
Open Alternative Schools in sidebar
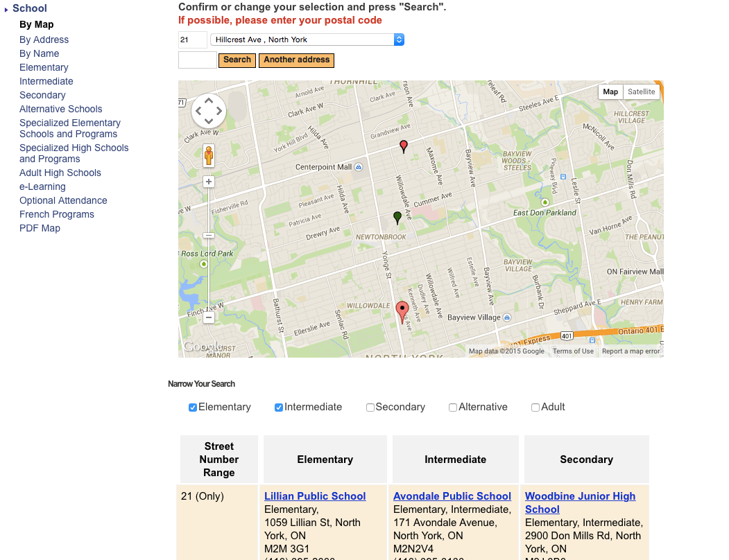click(60, 110)
